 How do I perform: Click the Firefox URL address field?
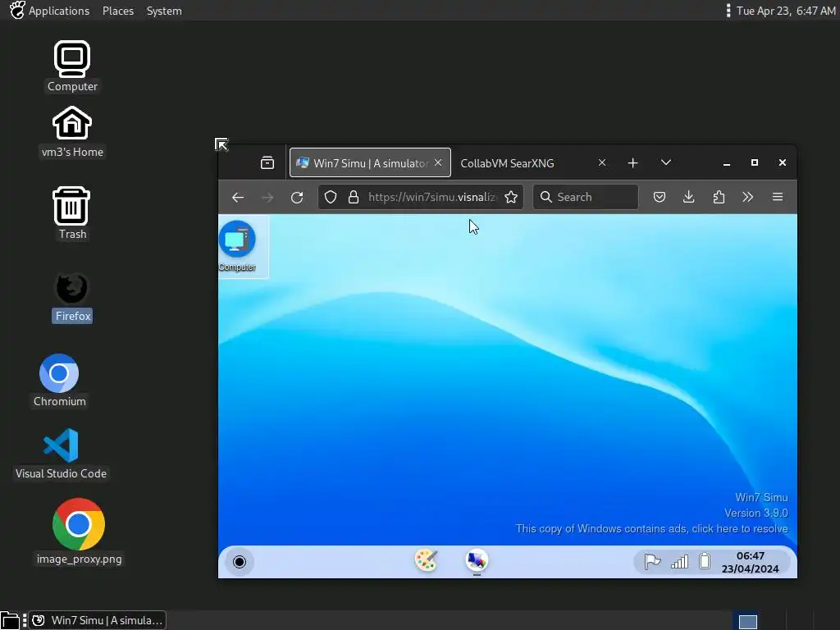tap(421, 197)
